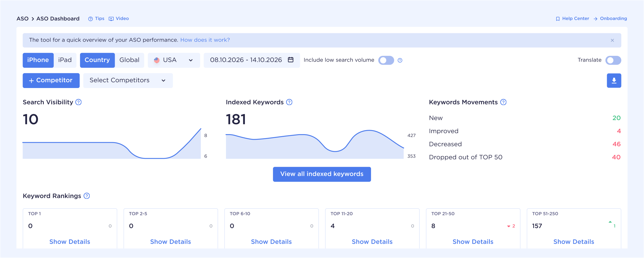Image resolution: width=644 pixels, height=258 pixels.
Task: Open the calendar icon in date range
Action: (291, 60)
